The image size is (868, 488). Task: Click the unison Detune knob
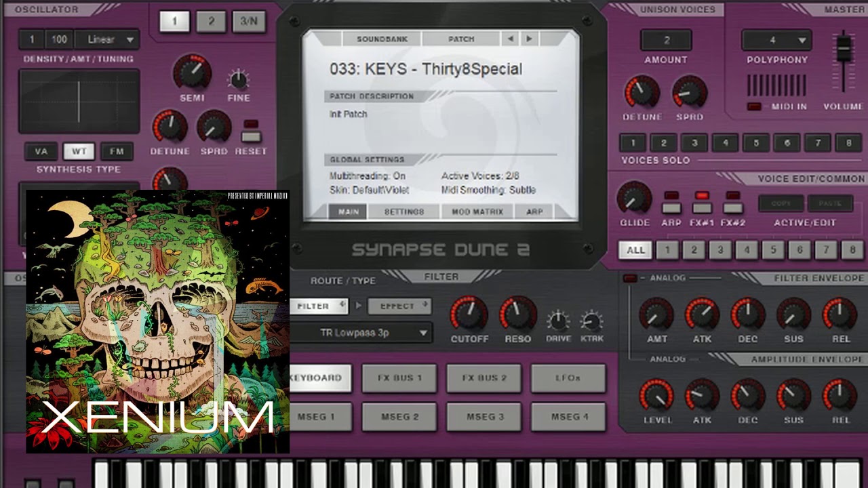coord(641,92)
